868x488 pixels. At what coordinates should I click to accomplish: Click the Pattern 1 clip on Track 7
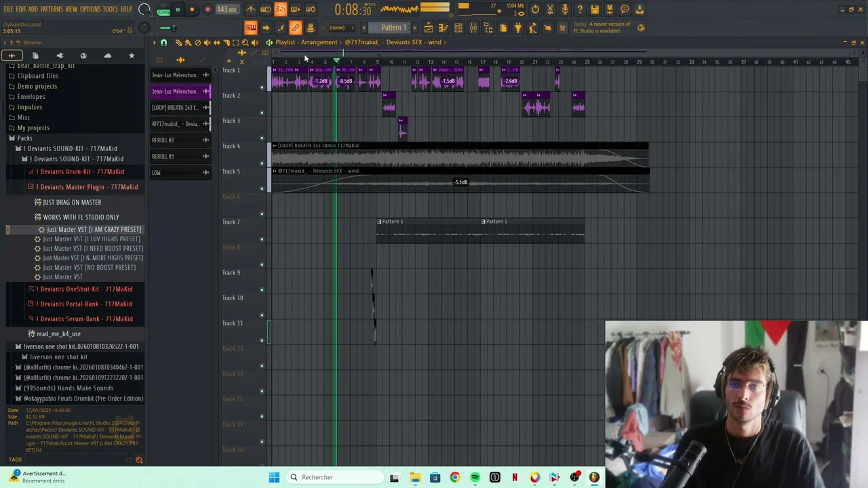tap(429, 231)
